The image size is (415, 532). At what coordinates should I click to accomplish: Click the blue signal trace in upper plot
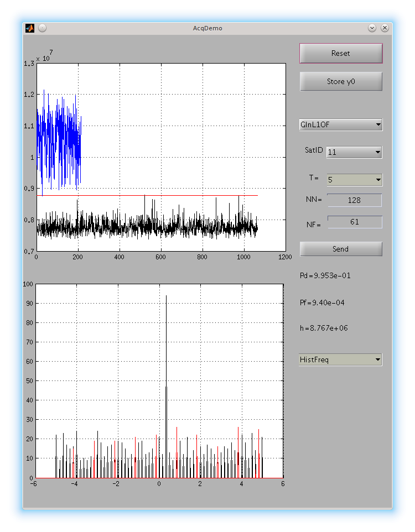tap(58, 138)
